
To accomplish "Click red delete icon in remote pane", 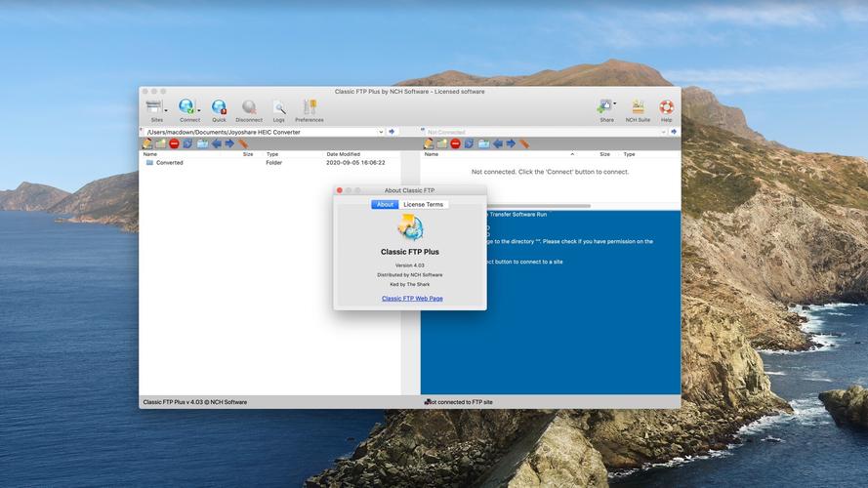I will (x=456, y=143).
